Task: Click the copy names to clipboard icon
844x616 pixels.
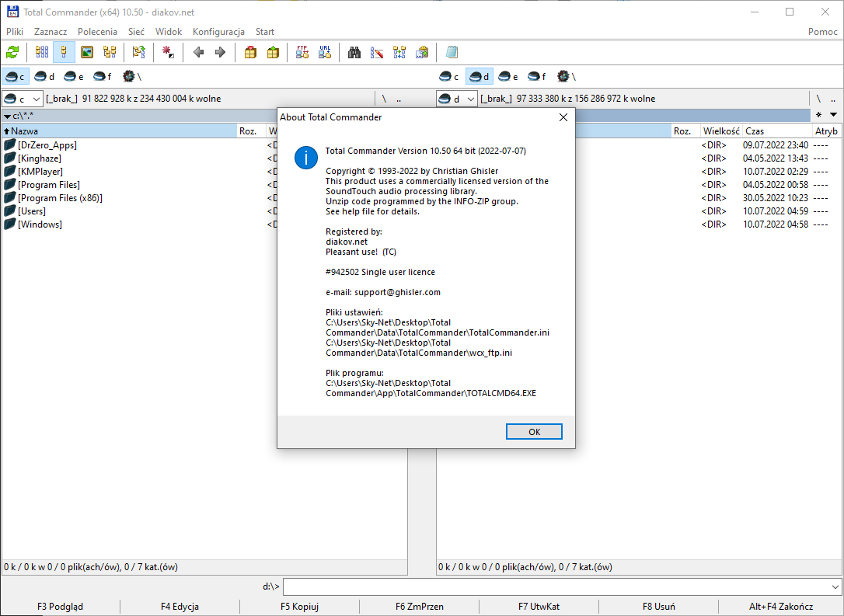Action: 422,52
